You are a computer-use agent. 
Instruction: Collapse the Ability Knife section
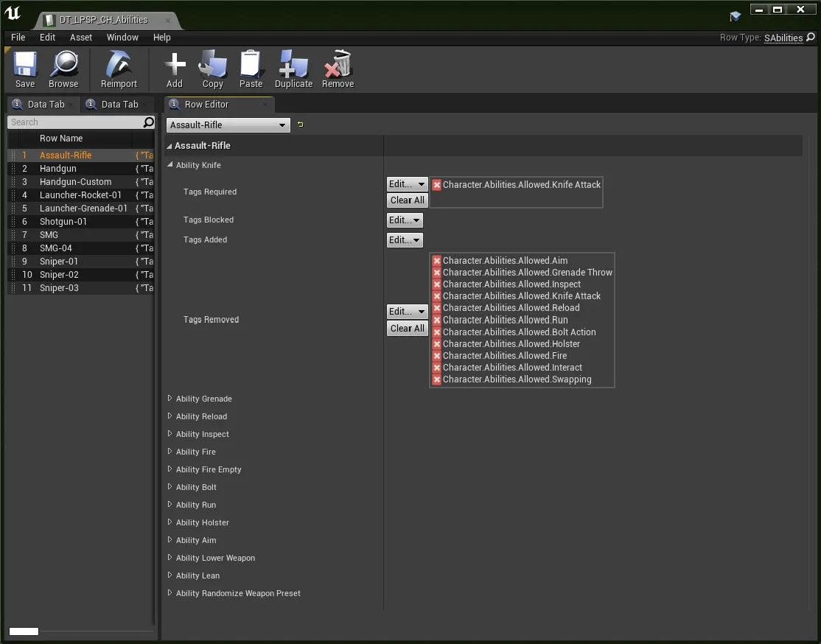point(170,165)
